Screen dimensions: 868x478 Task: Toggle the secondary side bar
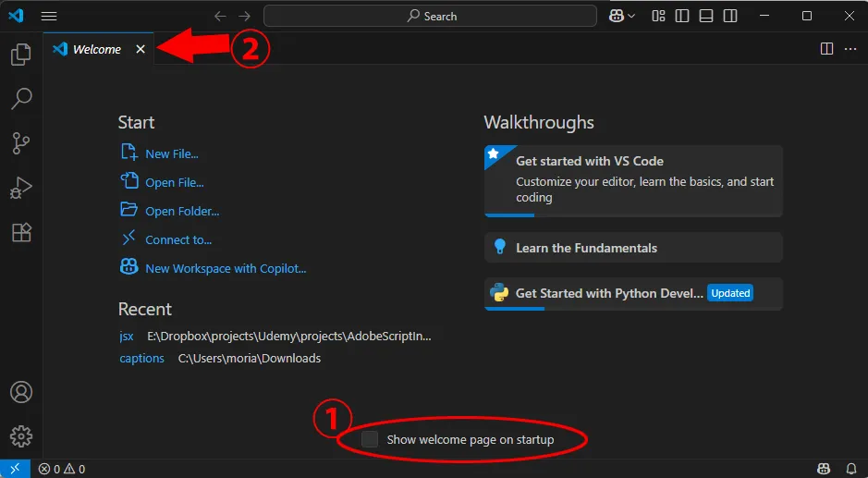tap(730, 16)
